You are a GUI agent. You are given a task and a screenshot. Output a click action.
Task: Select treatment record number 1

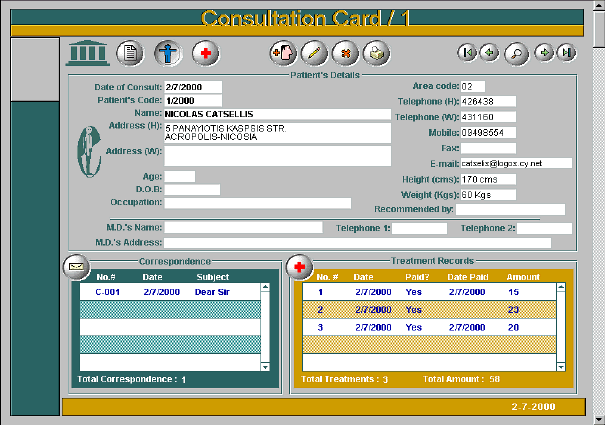click(x=429, y=292)
